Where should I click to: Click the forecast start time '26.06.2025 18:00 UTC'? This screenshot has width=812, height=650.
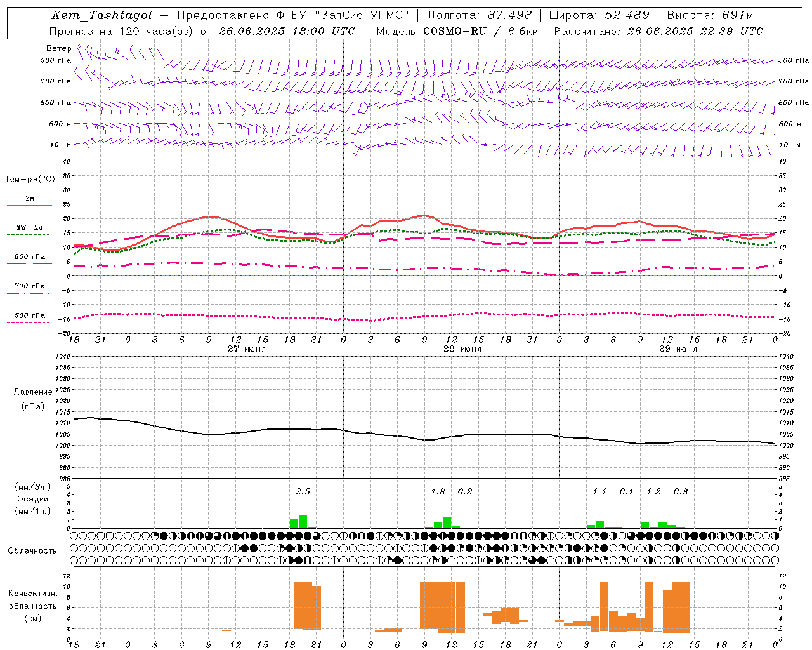point(286,31)
